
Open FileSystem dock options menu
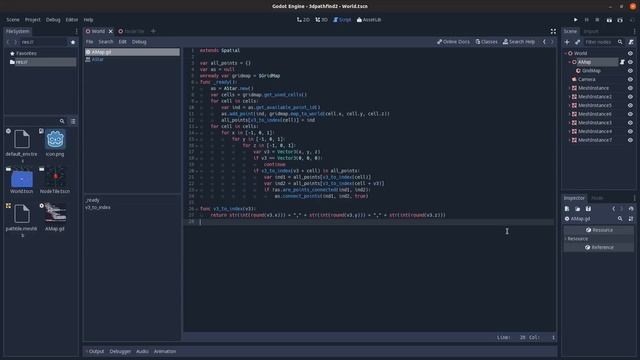pyautogui.click(x=76, y=31)
